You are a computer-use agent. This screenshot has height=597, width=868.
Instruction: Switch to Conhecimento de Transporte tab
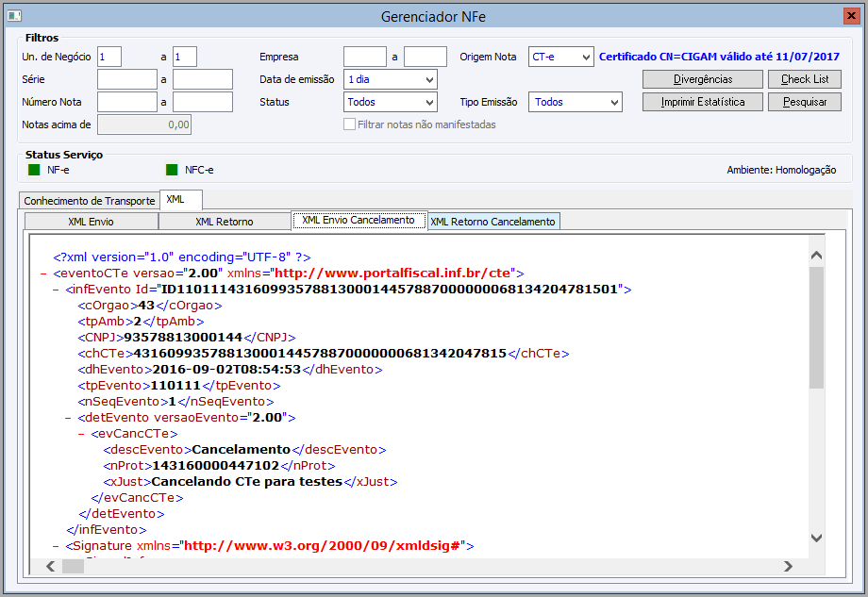pos(89,201)
